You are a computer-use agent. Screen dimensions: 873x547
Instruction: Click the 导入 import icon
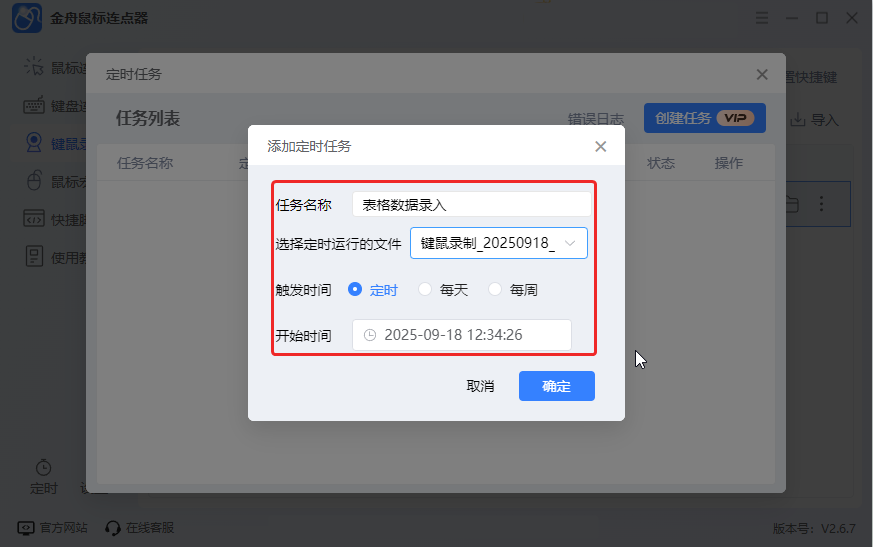coord(798,119)
